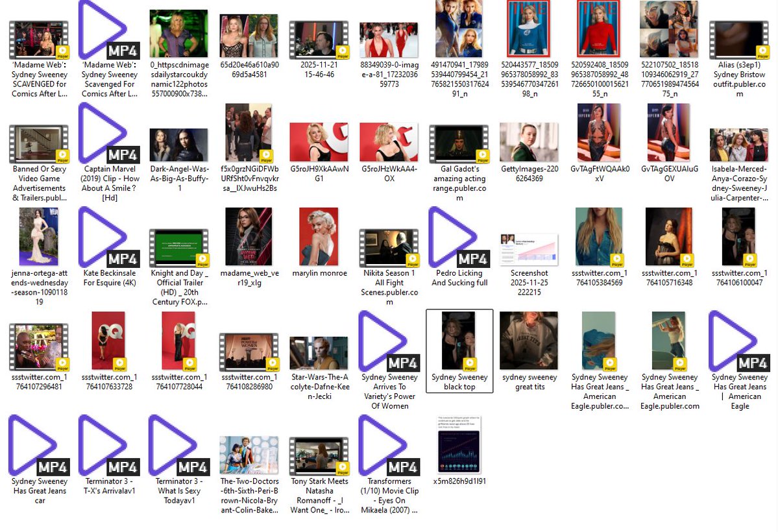Select Gal Gadot's amazing acting range video file
The width and height of the screenshot is (778, 532).
459,145
